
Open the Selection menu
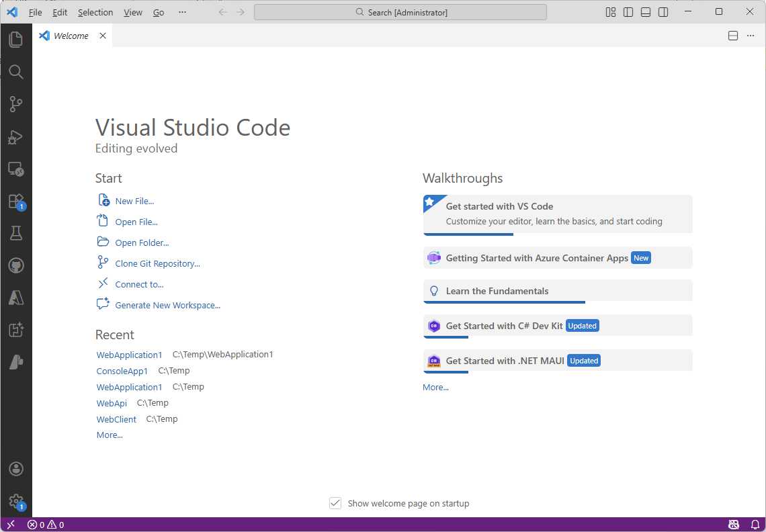coord(95,12)
